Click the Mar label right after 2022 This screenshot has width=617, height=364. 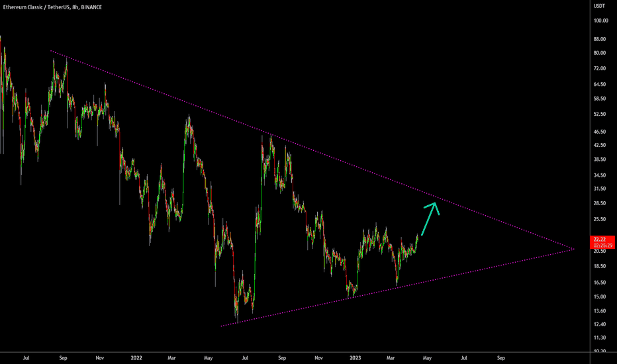coord(171,357)
